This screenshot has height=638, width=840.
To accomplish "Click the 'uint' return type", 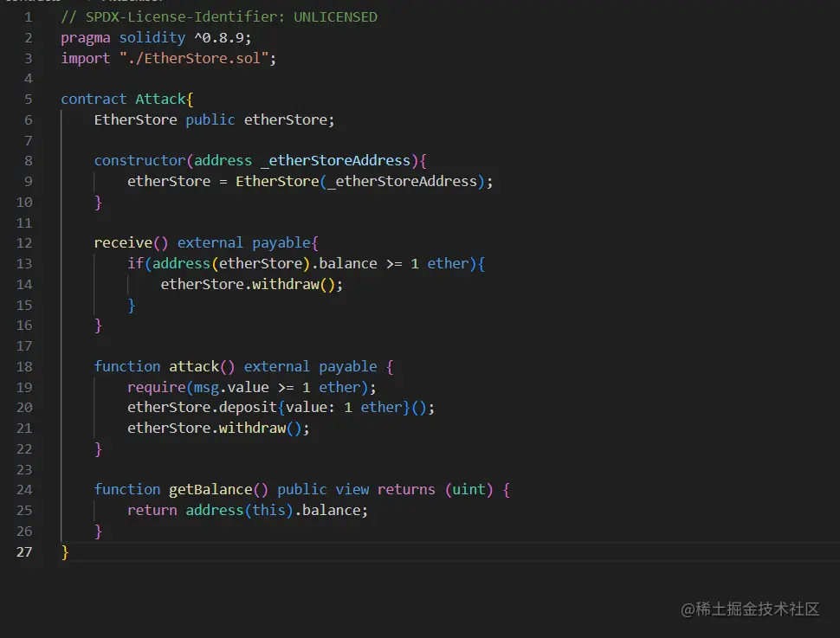I will 468,490.
